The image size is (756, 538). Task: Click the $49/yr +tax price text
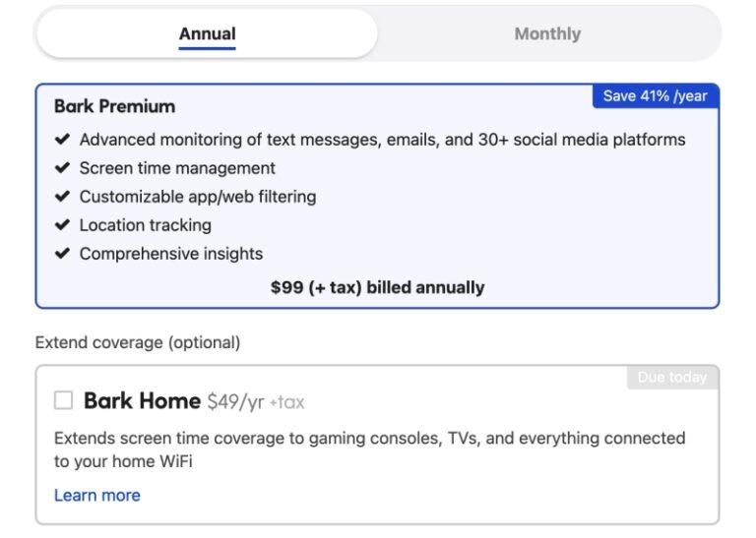(255, 402)
